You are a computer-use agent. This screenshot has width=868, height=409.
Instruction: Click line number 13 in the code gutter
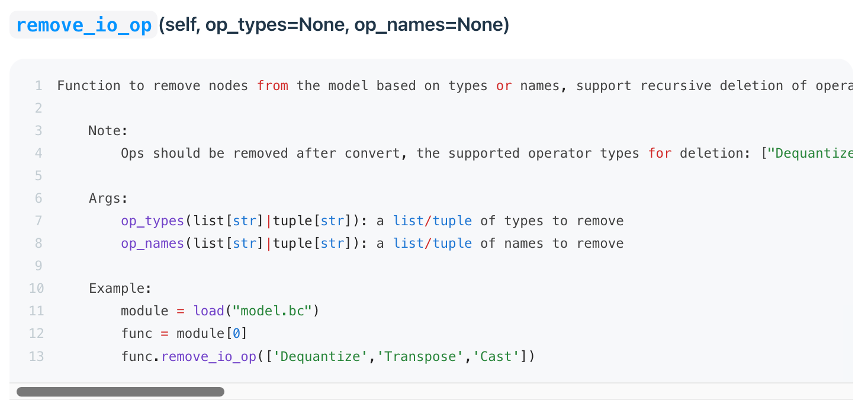36,356
